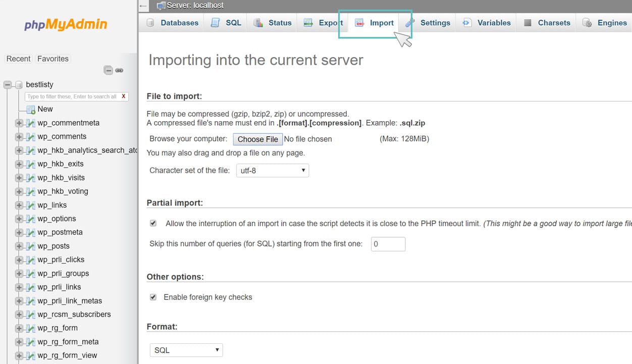Viewport: 632px width, 364px height.
Task: Click the wp_postmeta table icon
Action: point(30,233)
